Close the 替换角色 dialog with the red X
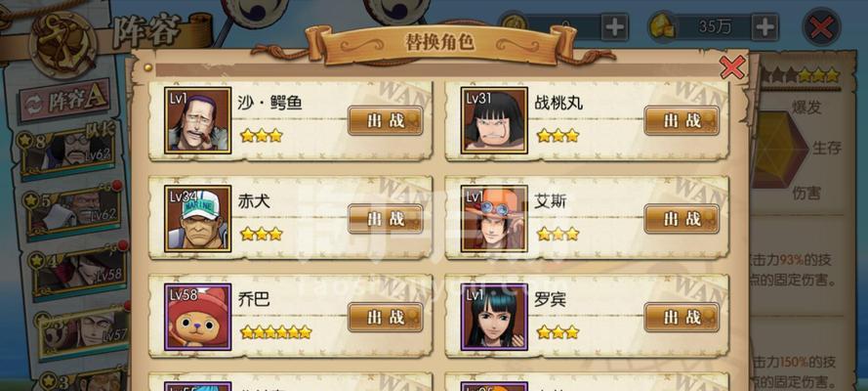This screenshot has height=391, width=868. 732,67
